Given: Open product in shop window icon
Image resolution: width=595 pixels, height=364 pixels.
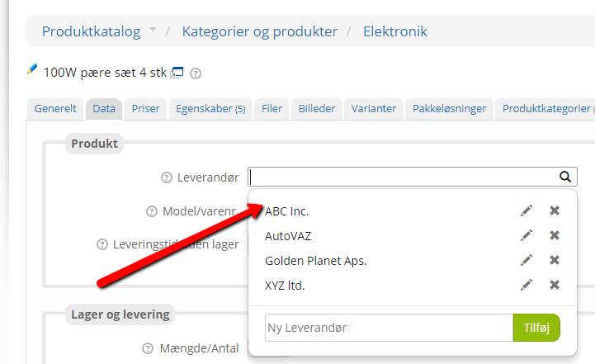Looking at the screenshot, I should tap(177, 72).
